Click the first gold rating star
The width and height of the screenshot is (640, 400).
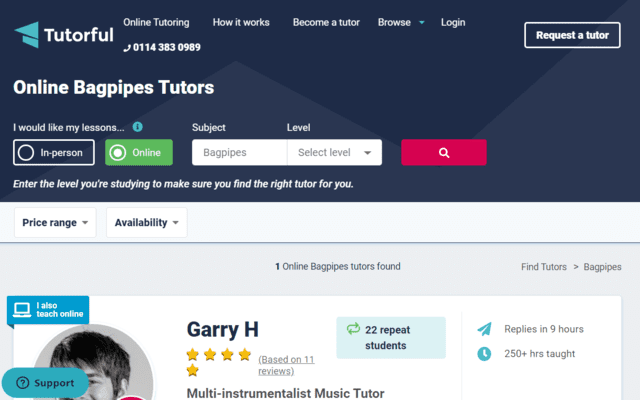pos(192,354)
